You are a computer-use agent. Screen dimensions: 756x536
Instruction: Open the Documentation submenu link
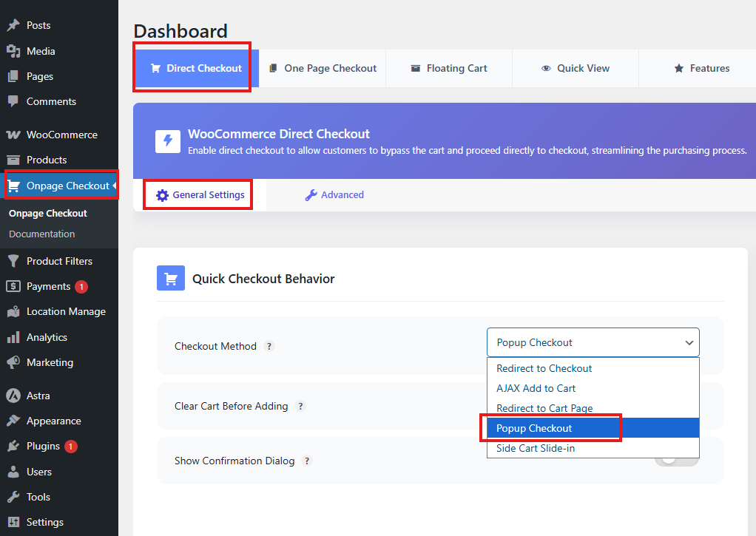(x=42, y=234)
